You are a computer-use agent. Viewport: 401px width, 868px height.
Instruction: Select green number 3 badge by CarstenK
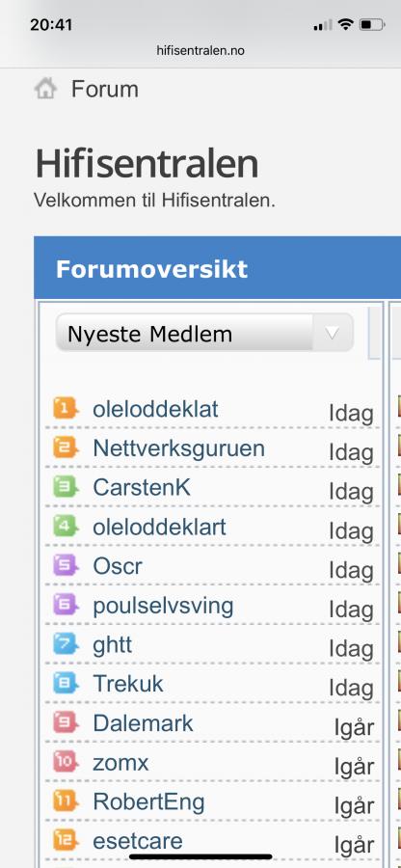point(66,487)
